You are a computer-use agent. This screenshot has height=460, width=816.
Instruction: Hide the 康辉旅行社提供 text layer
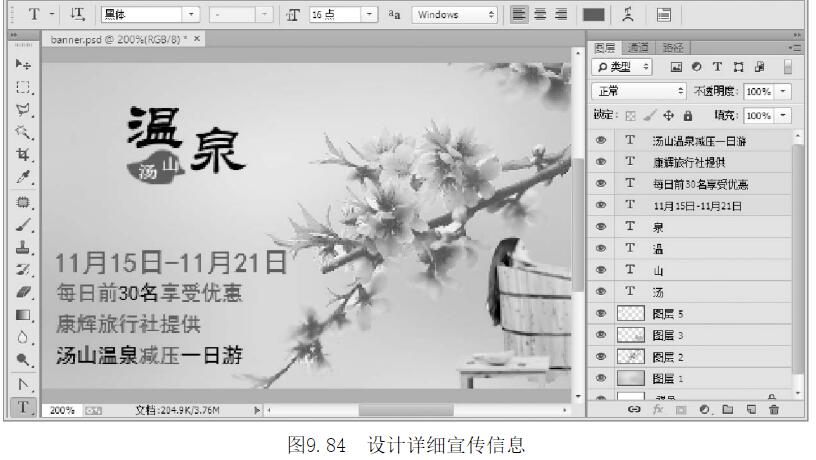tap(601, 162)
